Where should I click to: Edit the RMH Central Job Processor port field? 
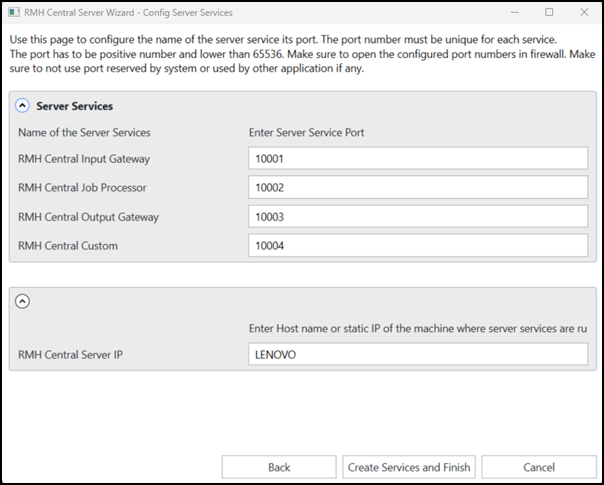(418, 187)
